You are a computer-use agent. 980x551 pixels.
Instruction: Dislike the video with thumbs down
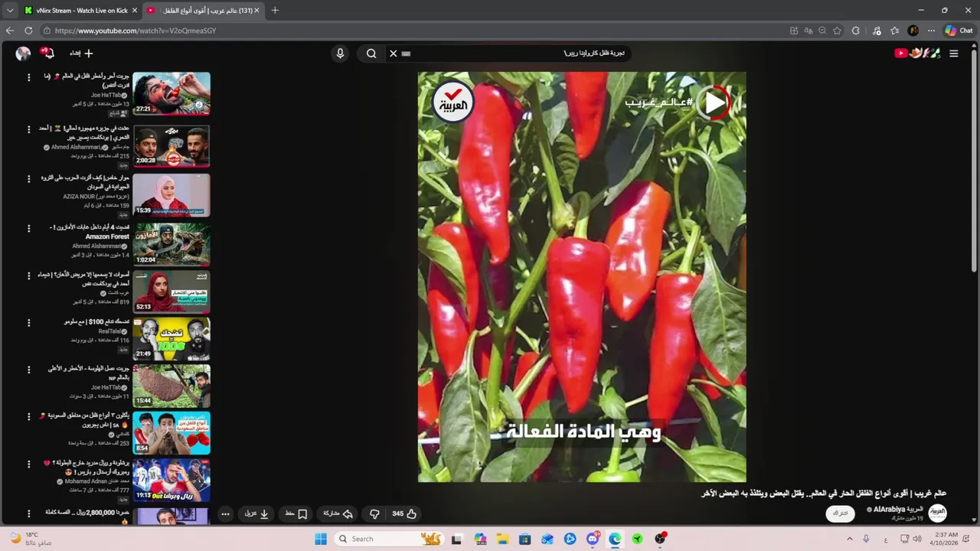374,514
